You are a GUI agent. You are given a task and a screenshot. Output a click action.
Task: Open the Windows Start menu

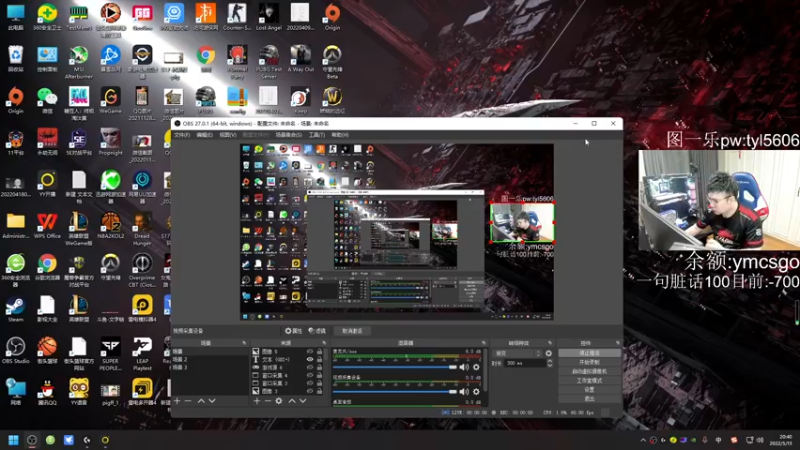(14, 440)
